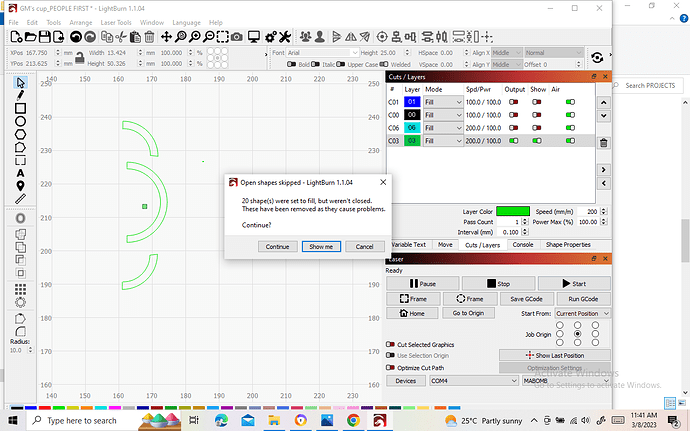Open Mode dropdown for layer C00
The image size is (690, 431).
443,115
